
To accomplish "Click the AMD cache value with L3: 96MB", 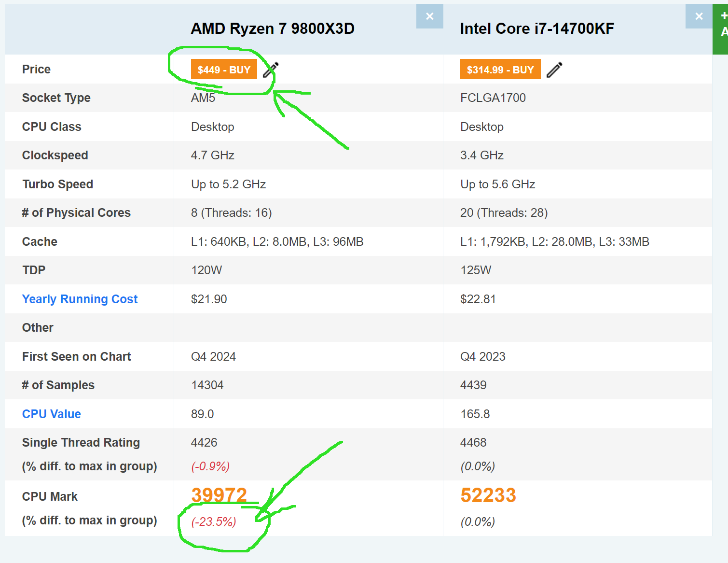I will click(x=277, y=241).
